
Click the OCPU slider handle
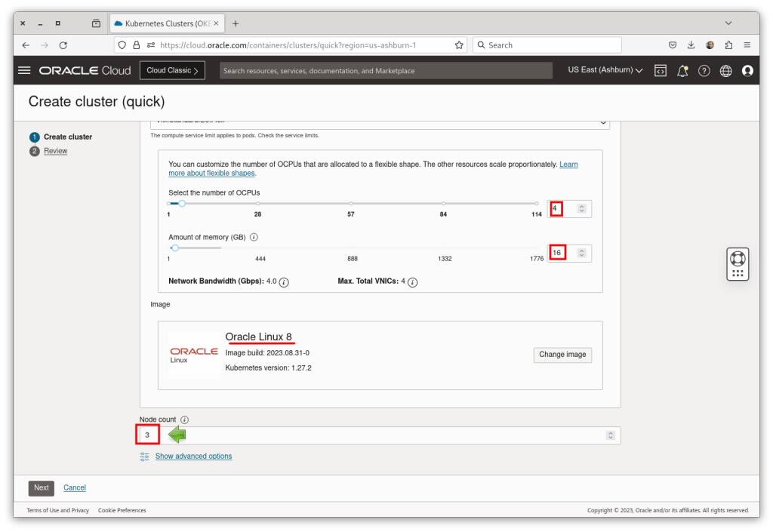tap(182, 204)
